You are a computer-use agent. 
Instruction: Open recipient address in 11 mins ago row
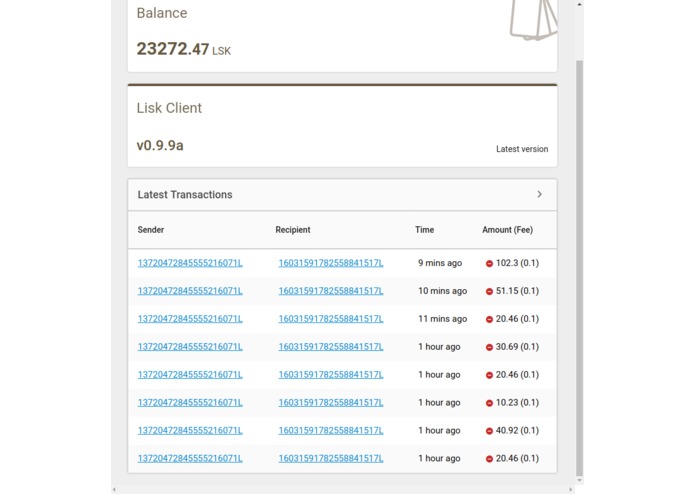(331, 319)
